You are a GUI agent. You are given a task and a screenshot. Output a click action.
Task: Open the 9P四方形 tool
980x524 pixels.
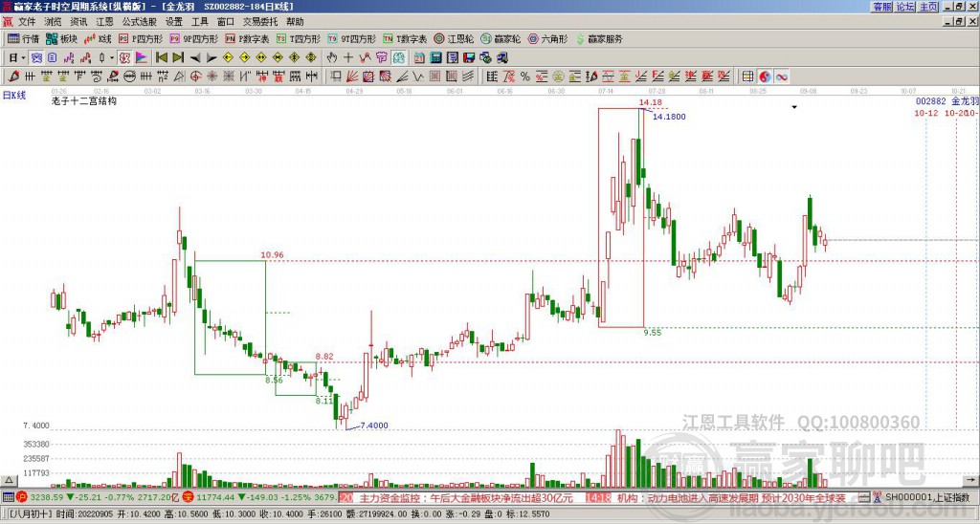pyautogui.click(x=194, y=38)
